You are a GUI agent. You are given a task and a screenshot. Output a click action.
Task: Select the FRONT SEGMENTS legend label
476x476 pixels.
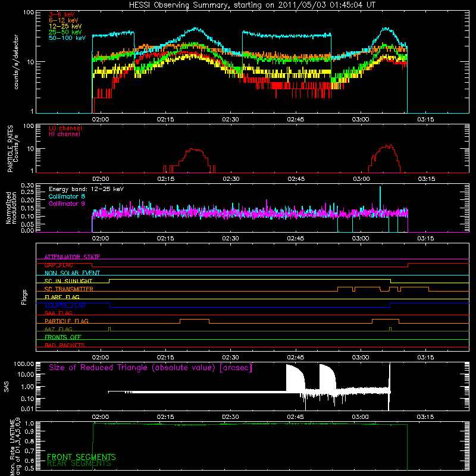[x=82, y=457]
